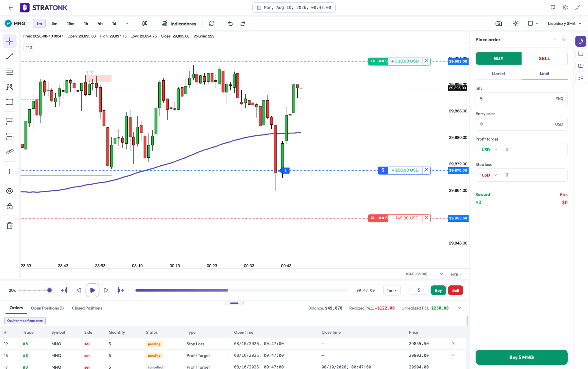Screen dimensions: 588x369
Task: Redo the chart action
Action: [x=243, y=24]
